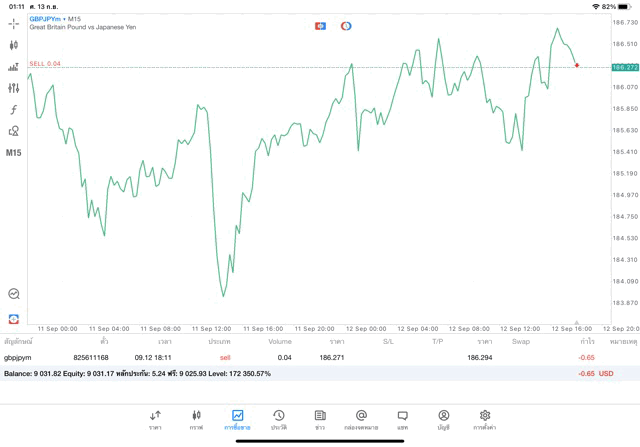640x447 pixels.
Task: Tap the circular red-blue icon at top
Action: (346, 26)
